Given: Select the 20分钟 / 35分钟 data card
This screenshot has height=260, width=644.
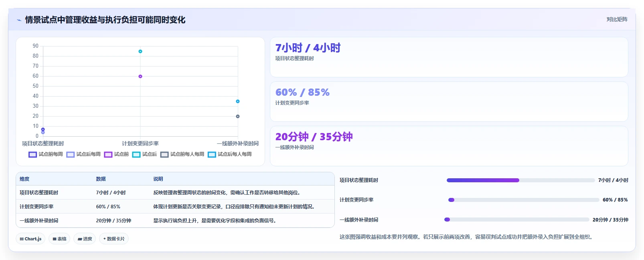Looking at the screenshot, I should pyautogui.click(x=449, y=146).
